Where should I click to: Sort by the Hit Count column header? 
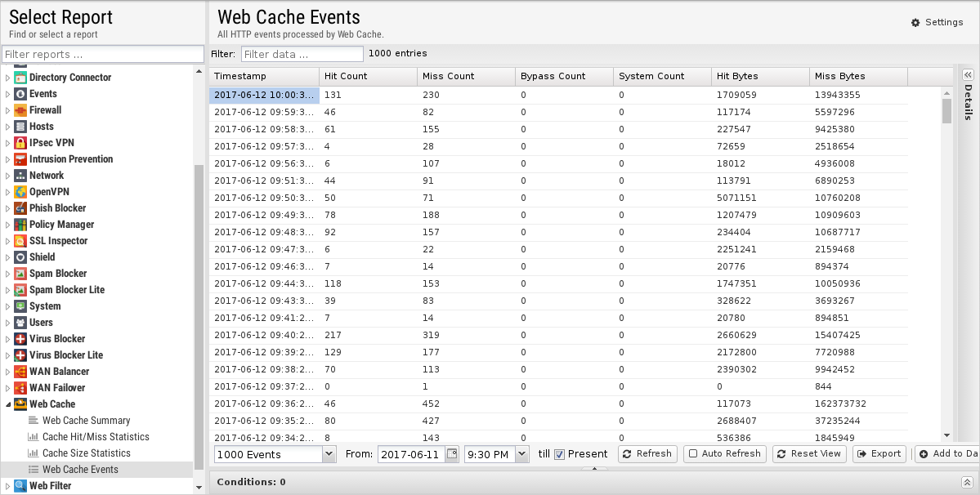pyautogui.click(x=368, y=76)
